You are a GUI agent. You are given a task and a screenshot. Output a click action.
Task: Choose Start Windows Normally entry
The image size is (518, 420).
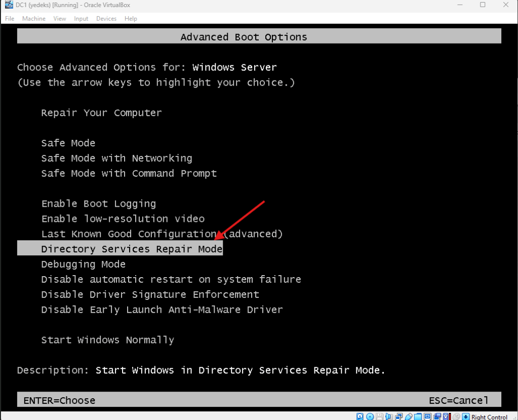(x=107, y=340)
